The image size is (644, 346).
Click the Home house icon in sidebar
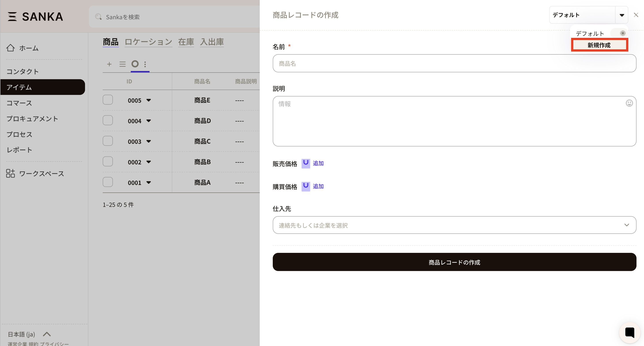coord(11,48)
